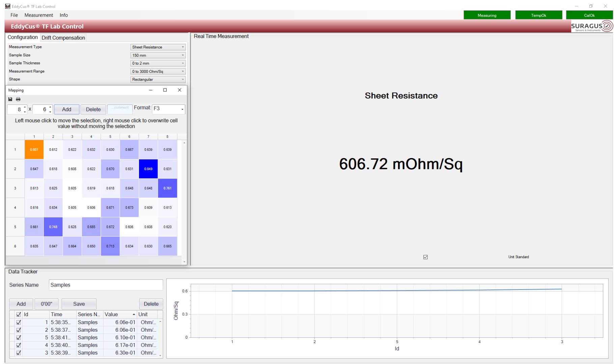Screen dimensions: 614x364
Task: Switch to the Drift Compensation tab
Action: pos(63,38)
